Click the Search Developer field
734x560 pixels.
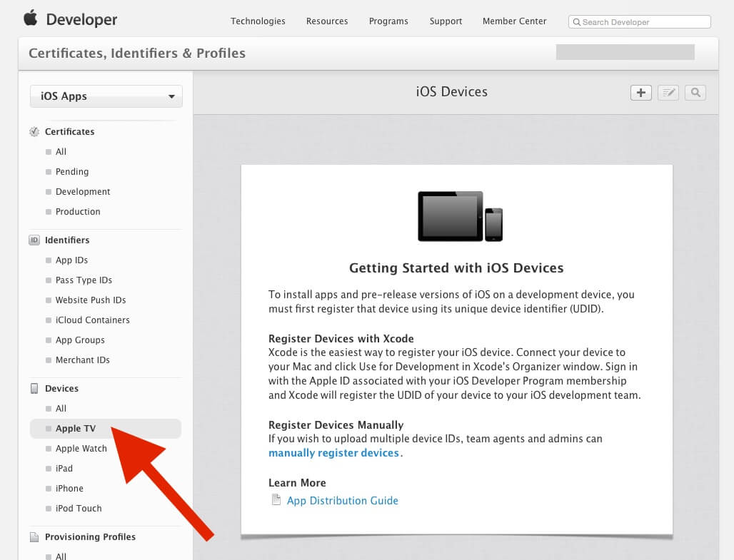pos(640,22)
